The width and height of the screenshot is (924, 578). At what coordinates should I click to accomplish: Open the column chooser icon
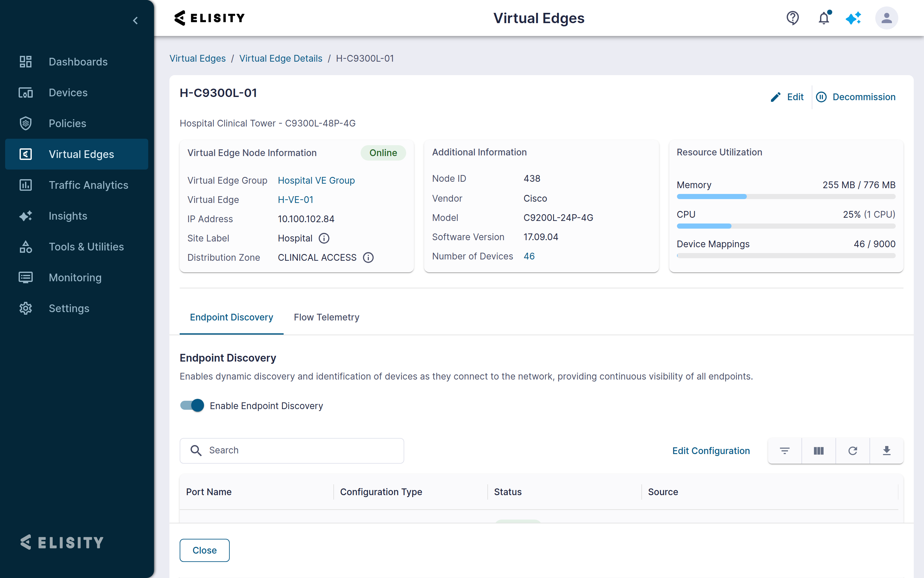819,451
